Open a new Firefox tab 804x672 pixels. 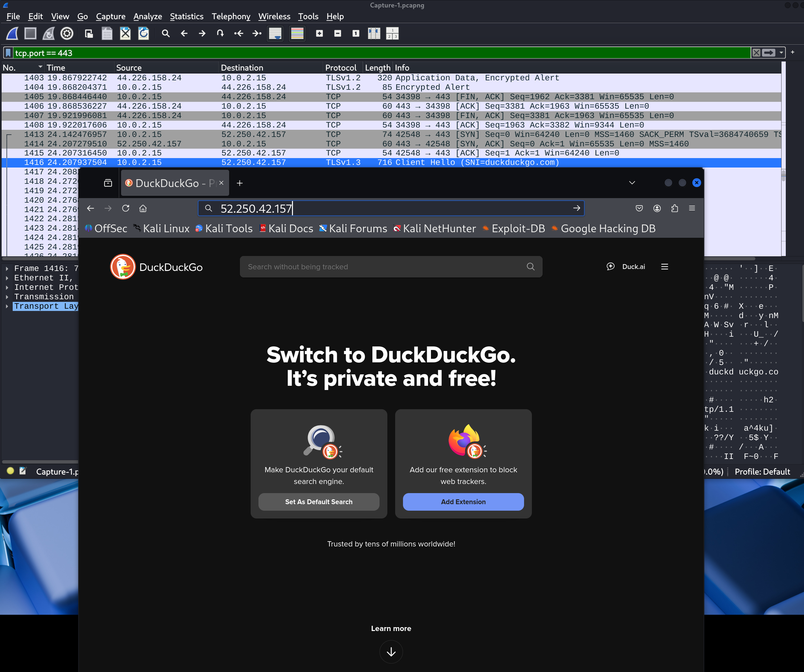pos(240,183)
